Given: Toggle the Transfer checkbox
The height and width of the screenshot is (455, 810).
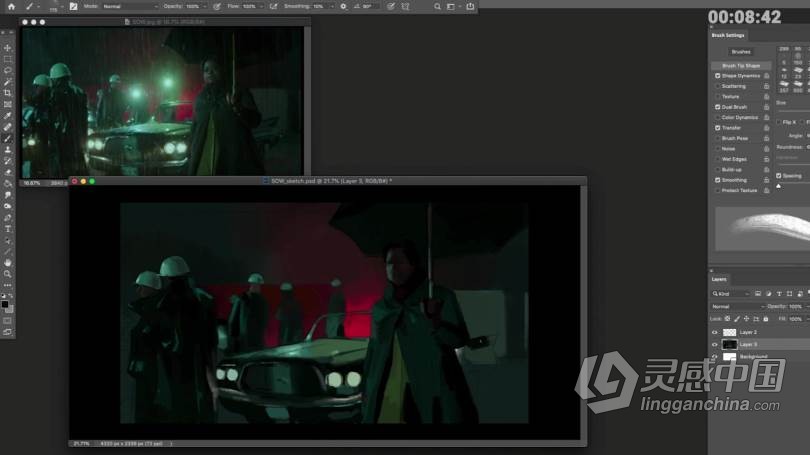Looking at the screenshot, I should (x=718, y=128).
